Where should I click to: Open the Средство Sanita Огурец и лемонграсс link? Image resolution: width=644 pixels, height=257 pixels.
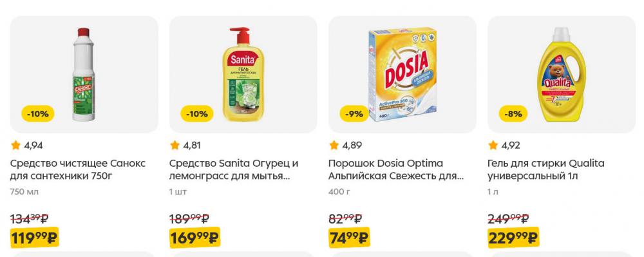[x=234, y=170]
